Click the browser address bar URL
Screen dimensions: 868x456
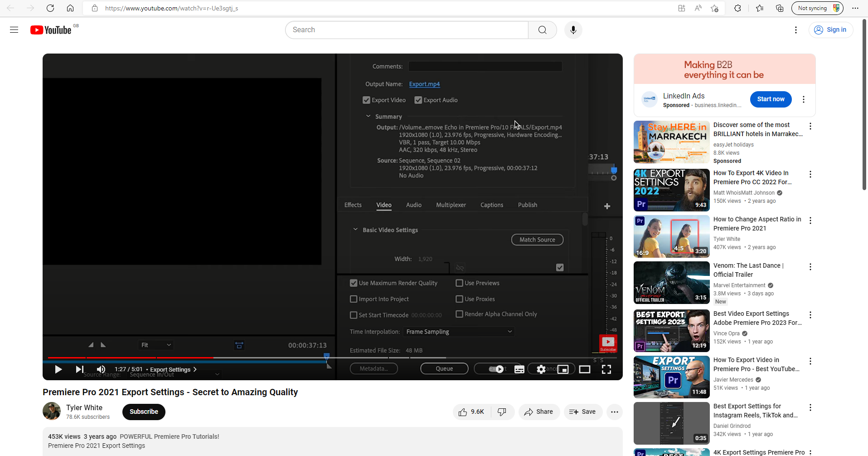point(172,8)
